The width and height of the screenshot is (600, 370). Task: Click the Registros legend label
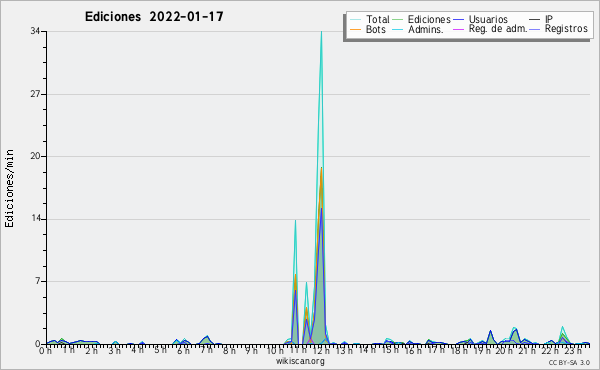click(x=566, y=29)
